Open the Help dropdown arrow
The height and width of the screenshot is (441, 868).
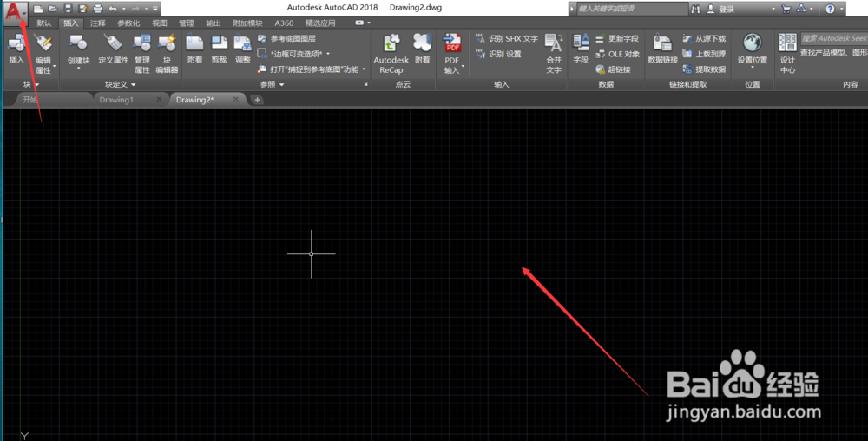(841, 9)
